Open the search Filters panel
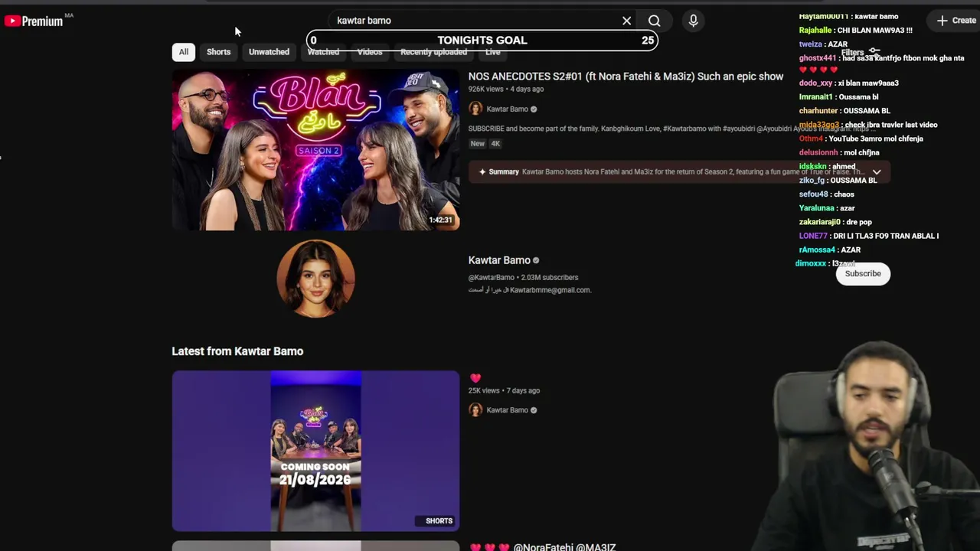Viewport: 980px width, 551px height. click(x=860, y=52)
